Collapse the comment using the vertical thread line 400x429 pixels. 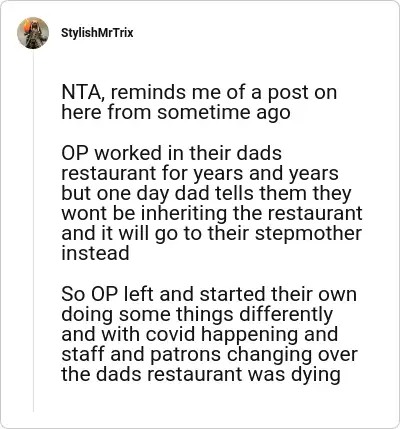(33, 230)
